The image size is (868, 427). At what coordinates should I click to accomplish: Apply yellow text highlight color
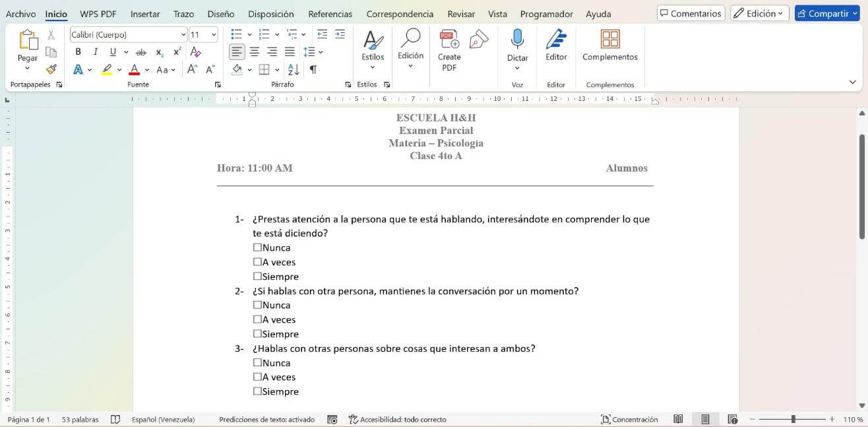pyautogui.click(x=106, y=69)
